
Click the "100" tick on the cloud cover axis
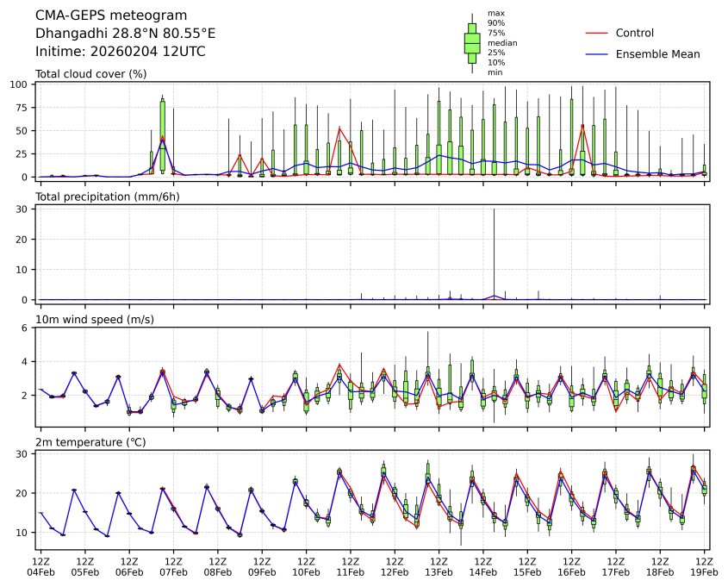[21, 84]
